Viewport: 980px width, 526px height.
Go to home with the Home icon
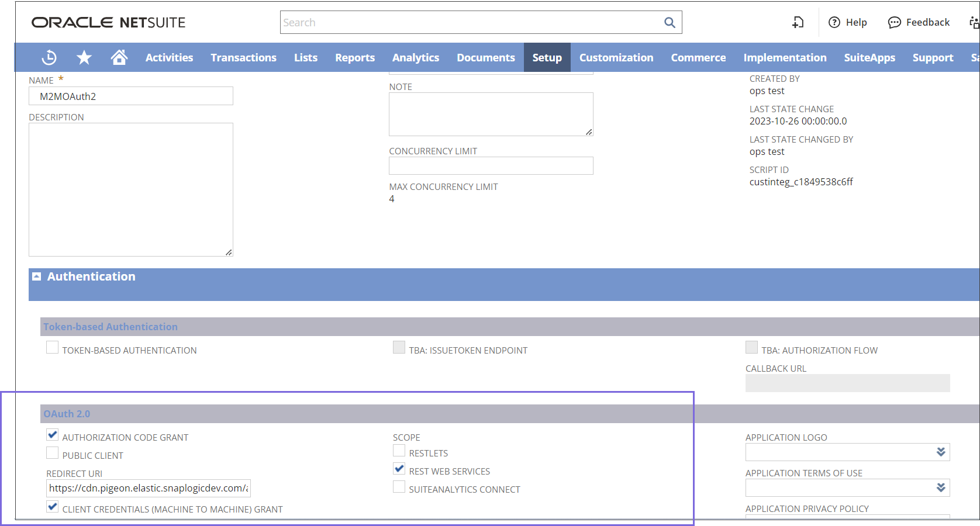119,57
